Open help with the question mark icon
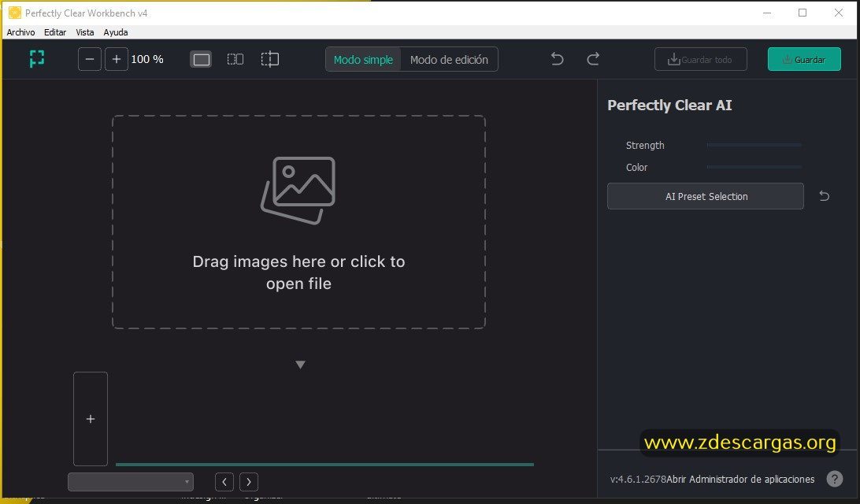The width and height of the screenshot is (860, 504). [834, 479]
